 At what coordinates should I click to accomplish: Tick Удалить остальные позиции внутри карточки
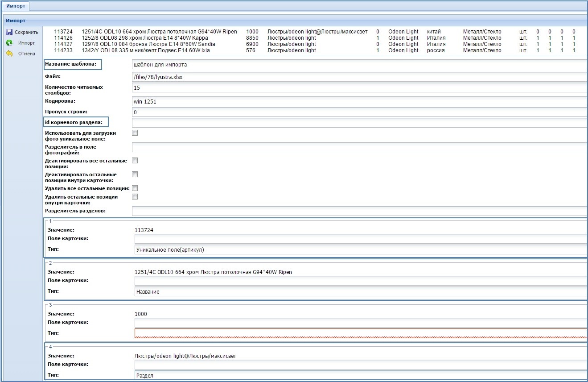click(x=135, y=197)
